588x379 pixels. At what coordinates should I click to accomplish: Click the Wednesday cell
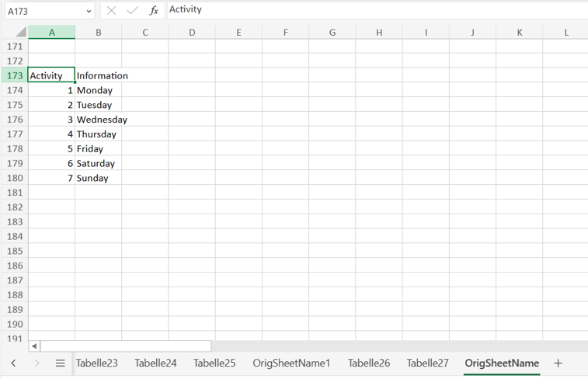point(98,120)
